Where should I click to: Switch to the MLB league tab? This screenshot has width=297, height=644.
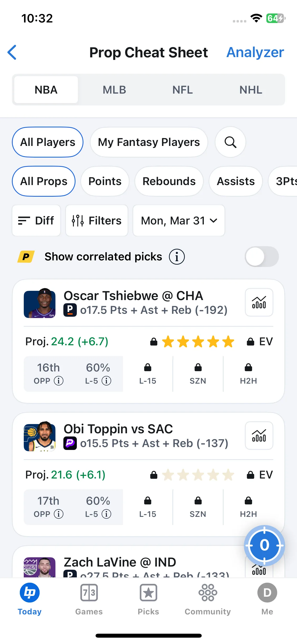pyautogui.click(x=114, y=90)
